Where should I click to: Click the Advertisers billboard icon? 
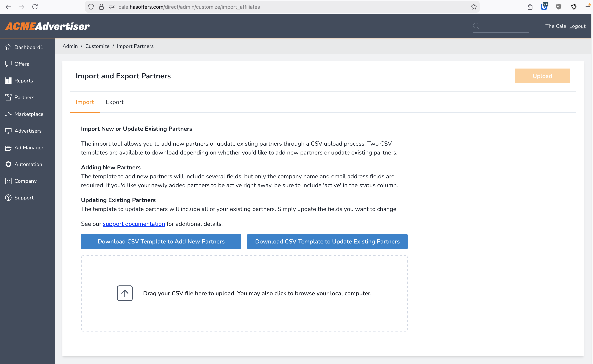tap(8, 131)
